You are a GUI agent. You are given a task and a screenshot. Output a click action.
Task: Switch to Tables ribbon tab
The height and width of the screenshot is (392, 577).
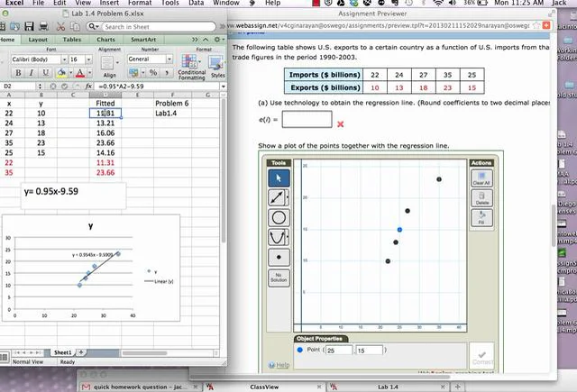(x=72, y=40)
